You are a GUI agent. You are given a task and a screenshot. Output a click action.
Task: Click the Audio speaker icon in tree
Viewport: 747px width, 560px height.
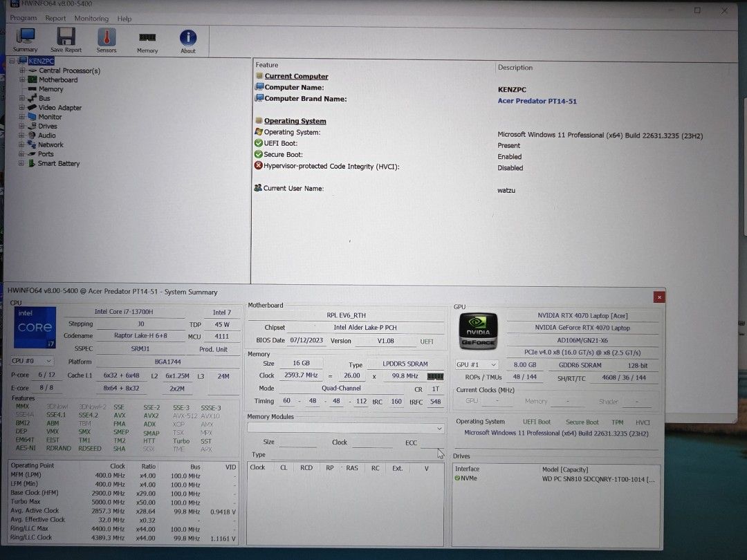coord(32,136)
